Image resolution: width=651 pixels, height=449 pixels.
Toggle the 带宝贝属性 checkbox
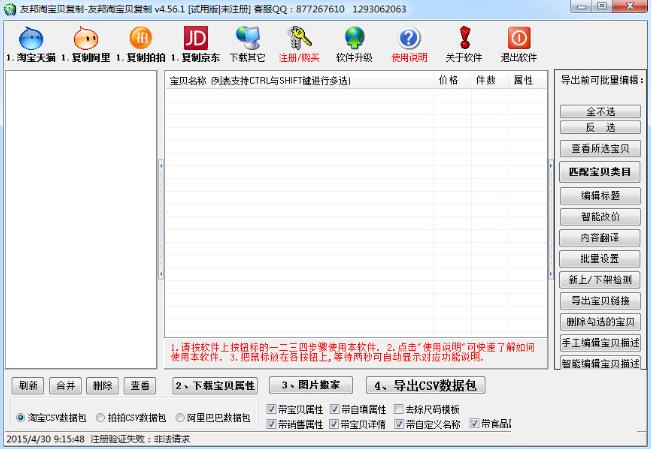[272, 409]
